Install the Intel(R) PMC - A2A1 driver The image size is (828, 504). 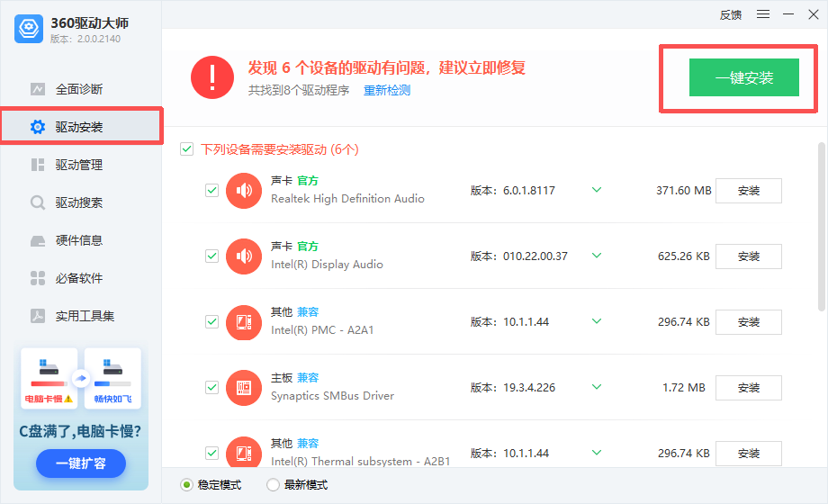click(x=749, y=322)
